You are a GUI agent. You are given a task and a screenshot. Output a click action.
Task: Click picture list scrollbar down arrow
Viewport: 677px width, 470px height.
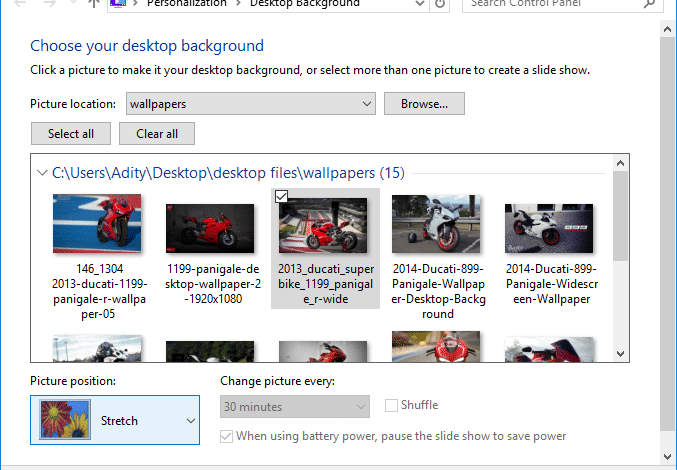(620, 354)
